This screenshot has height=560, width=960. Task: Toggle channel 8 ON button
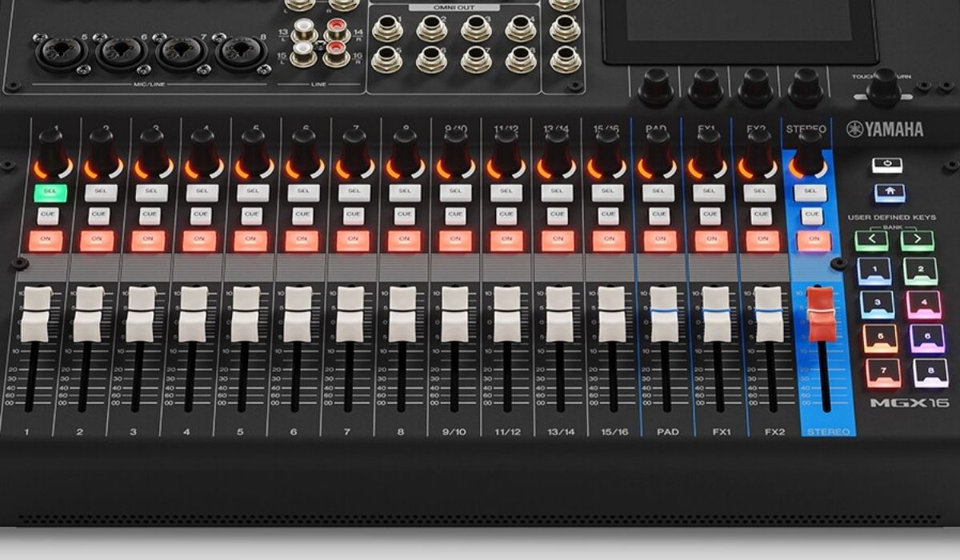(x=404, y=240)
